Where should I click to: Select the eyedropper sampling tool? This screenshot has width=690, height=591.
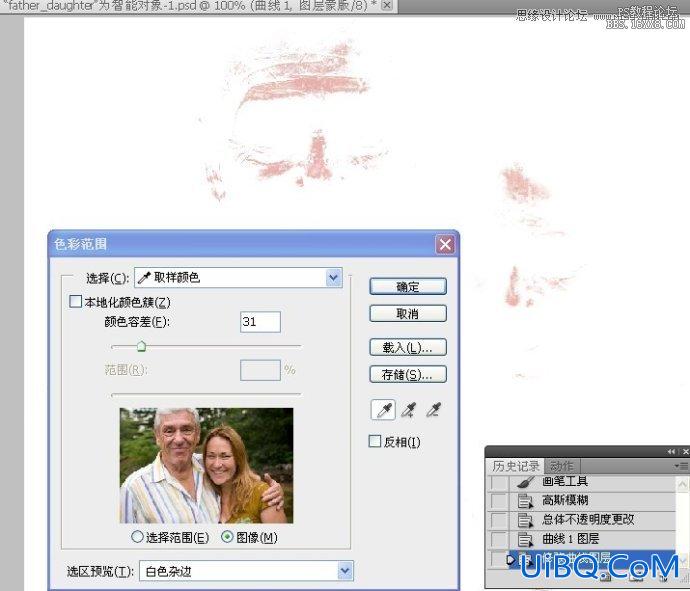(383, 410)
